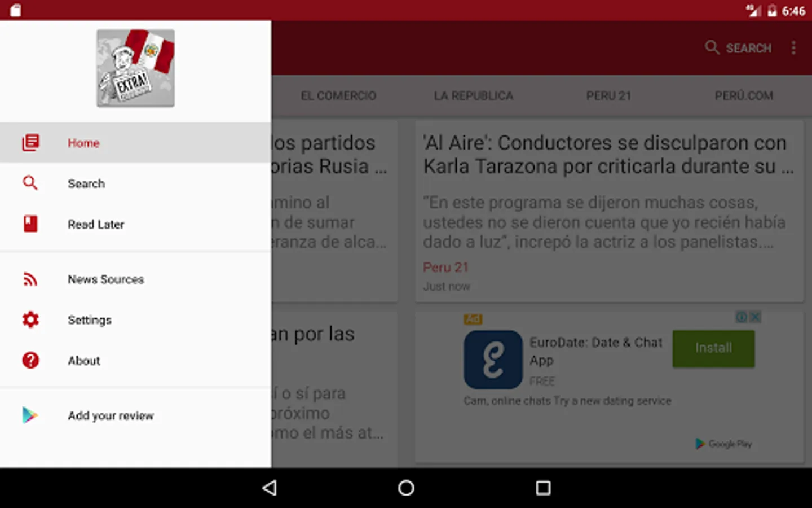Tap the Android recent apps button
Viewport: 812px width, 508px height.
(543, 488)
